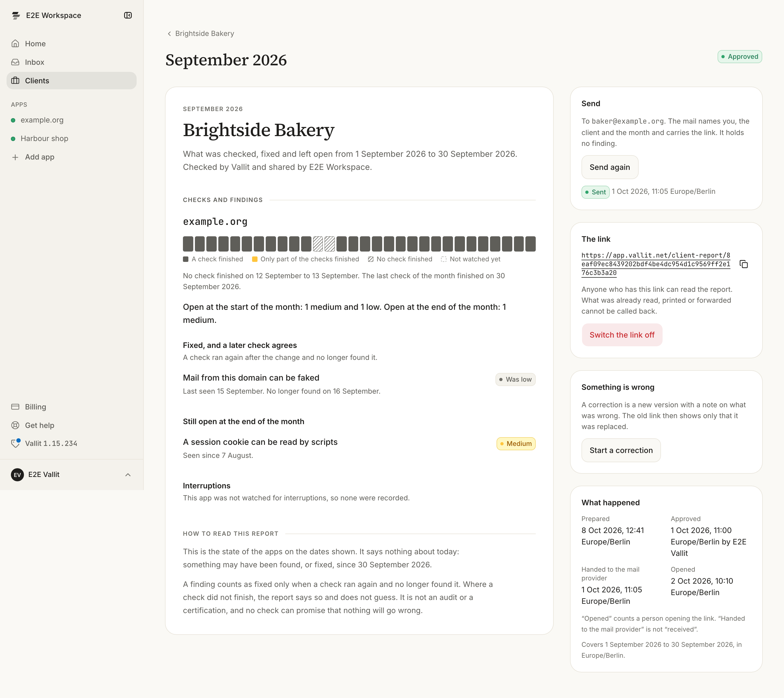Click the Clients briefcase icon
This screenshot has height=698, width=784.
pos(15,81)
